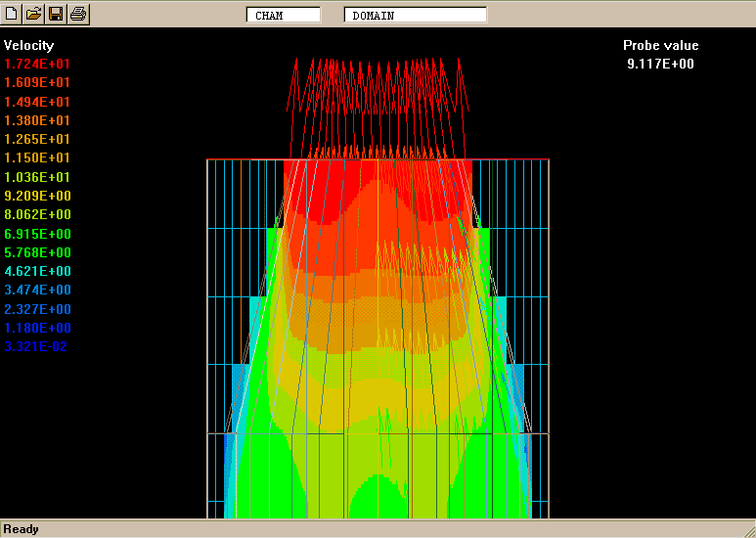Click the 1.265E+01 orange legend entry
756x538 pixels.
pos(37,139)
